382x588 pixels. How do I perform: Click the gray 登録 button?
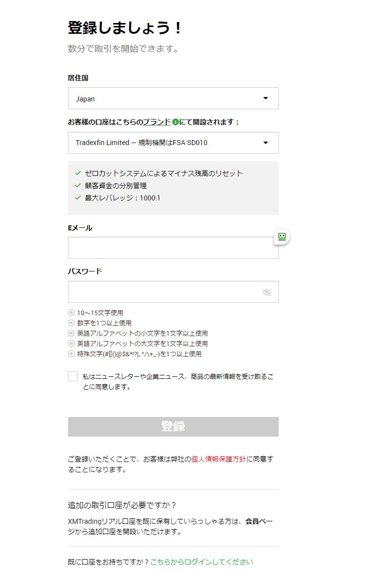point(173,426)
